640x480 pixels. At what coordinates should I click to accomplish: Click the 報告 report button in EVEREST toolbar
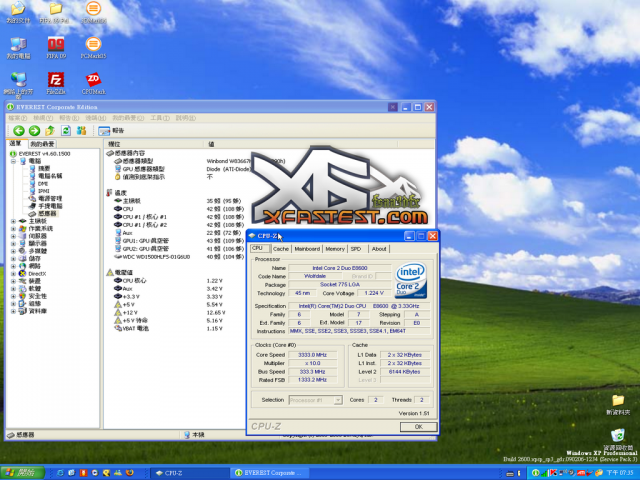tap(111, 131)
